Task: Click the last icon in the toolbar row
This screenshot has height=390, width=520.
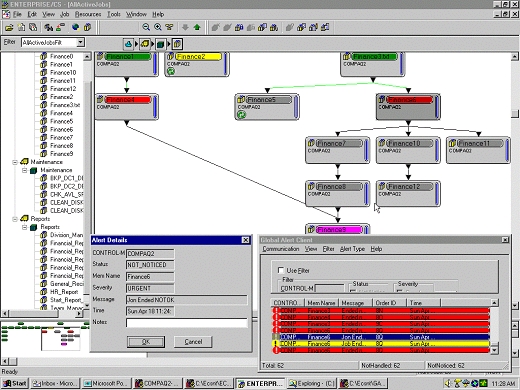Action: tap(325, 27)
